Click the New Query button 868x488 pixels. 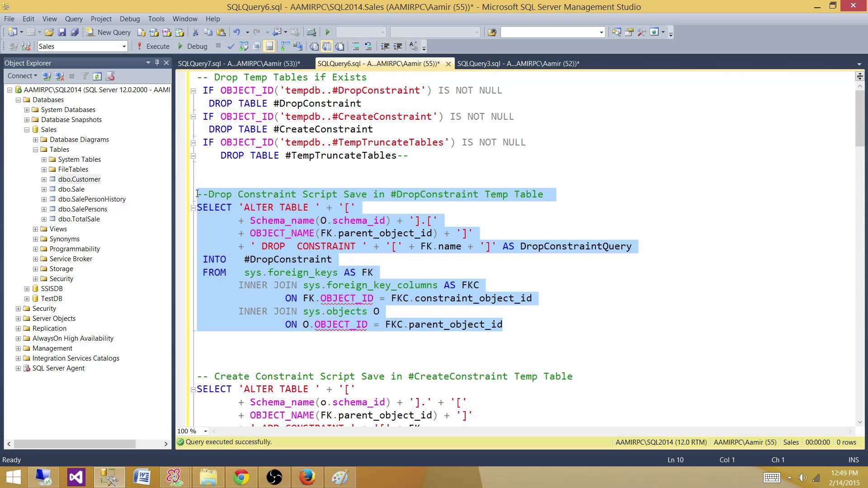point(108,32)
